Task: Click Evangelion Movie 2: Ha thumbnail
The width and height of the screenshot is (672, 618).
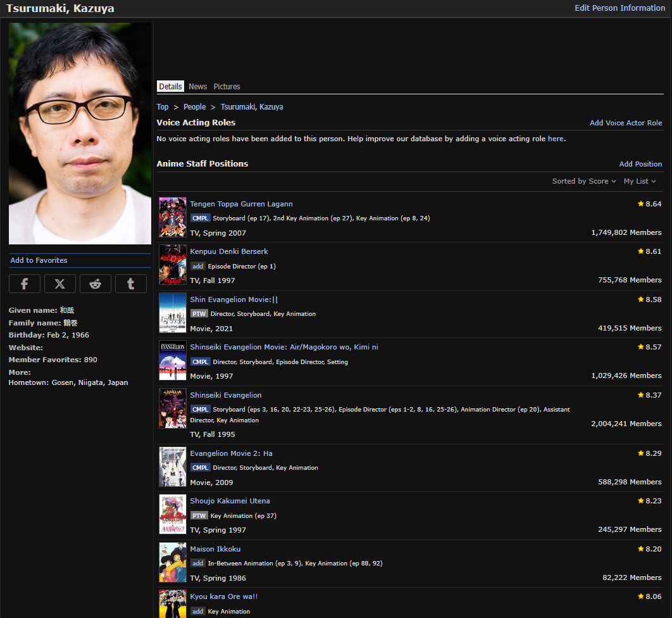Action: [x=173, y=467]
